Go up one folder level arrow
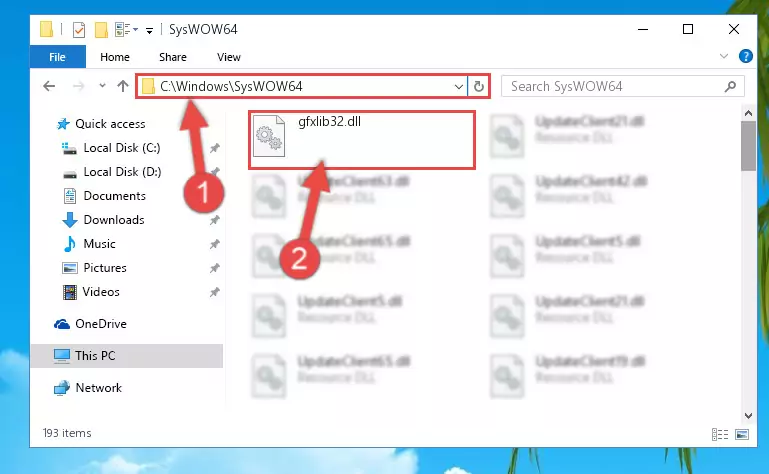 (x=123, y=86)
